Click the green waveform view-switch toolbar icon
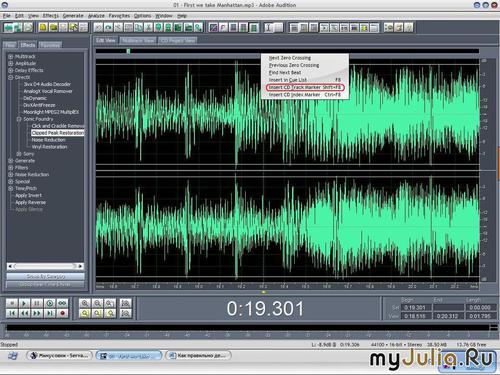The image size is (500, 375). [x=8, y=27]
